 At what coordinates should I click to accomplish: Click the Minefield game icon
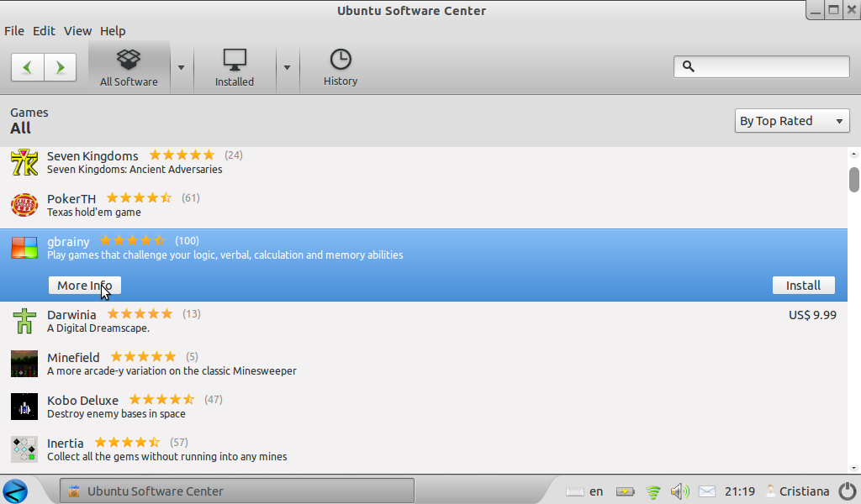click(24, 364)
